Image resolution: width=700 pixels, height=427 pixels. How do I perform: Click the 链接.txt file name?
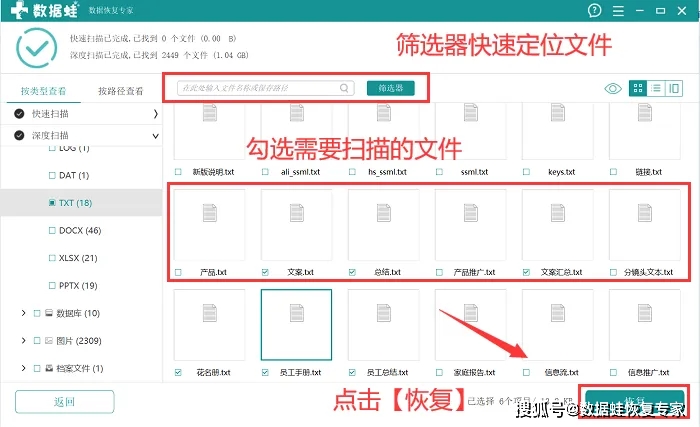click(x=649, y=172)
